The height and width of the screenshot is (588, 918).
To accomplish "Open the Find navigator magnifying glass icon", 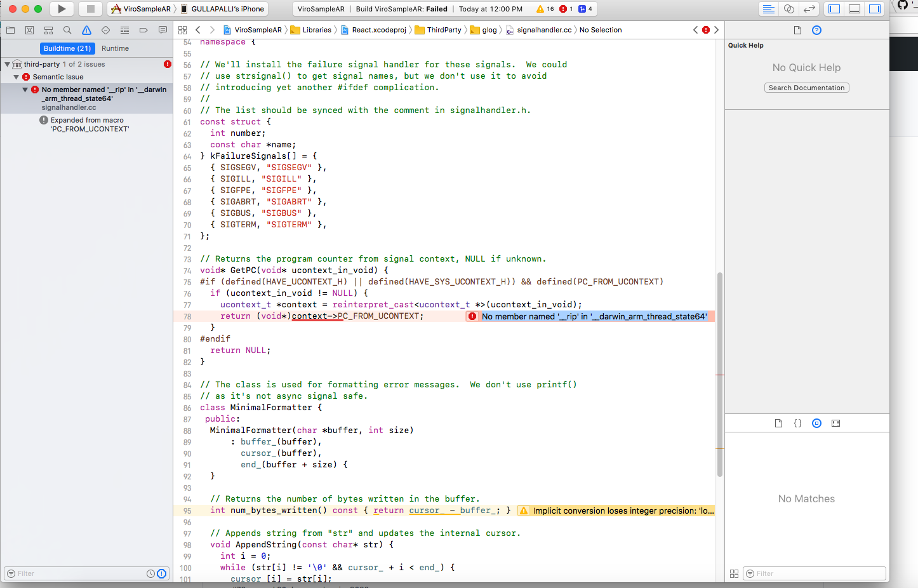I will [x=67, y=29].
